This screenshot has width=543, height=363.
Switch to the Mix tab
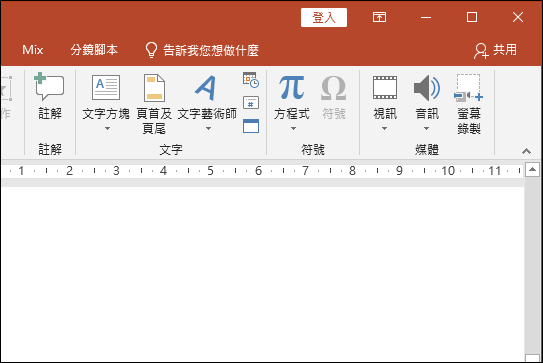pos(33,50)
